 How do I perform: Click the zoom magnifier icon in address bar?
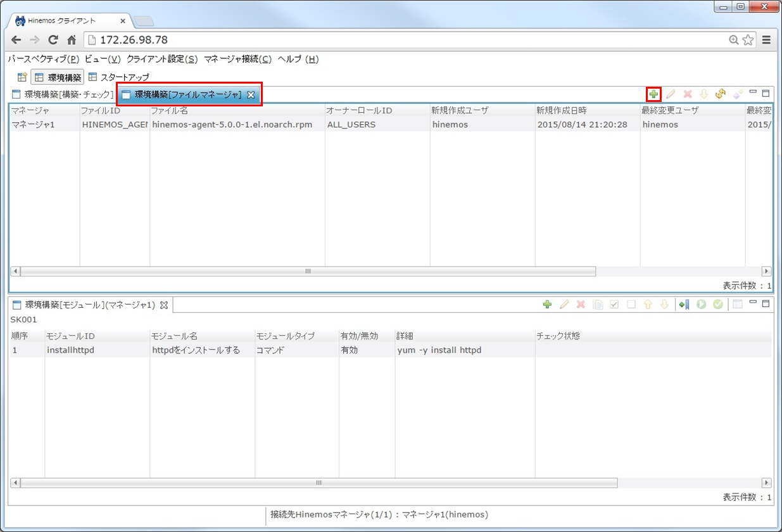pos(734,40)
